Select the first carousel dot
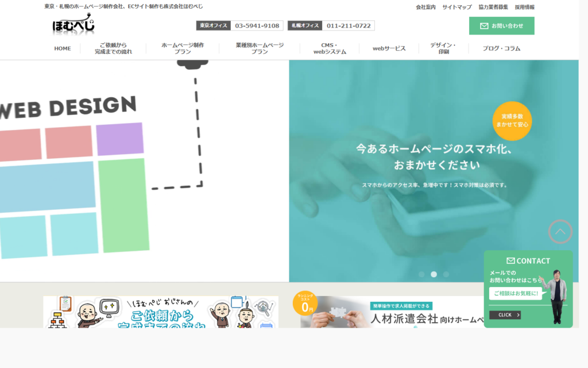The height and width of the screenshot is (368, 588). click(421, 274)
